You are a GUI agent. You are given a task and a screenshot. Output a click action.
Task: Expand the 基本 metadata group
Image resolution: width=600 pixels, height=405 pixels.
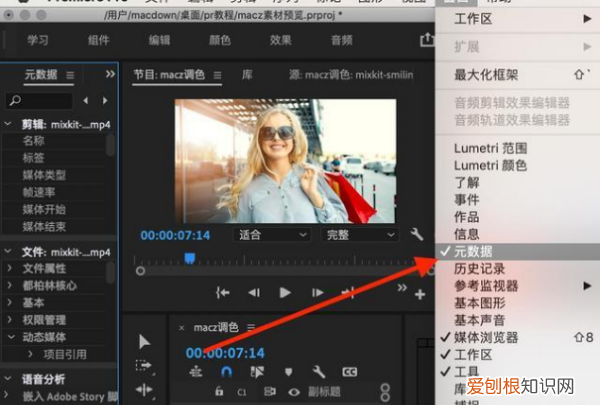pos(10,302)
